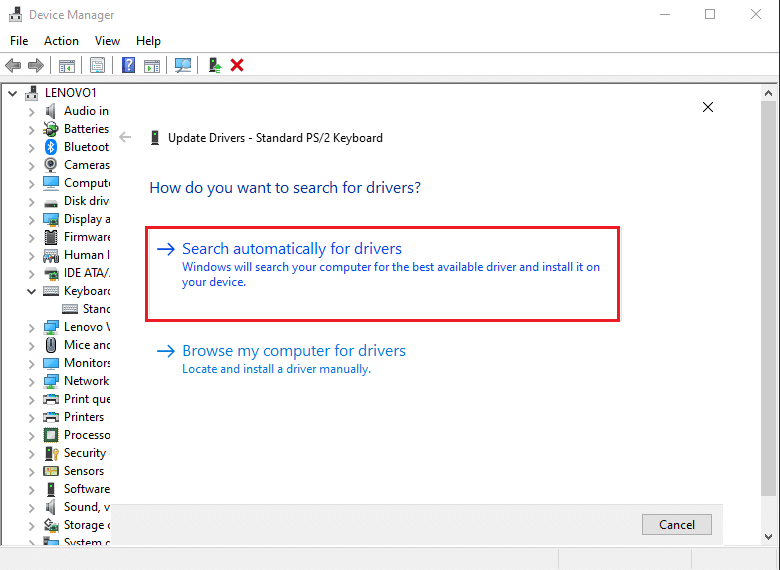Select the Keyboards category icon
780x570 pixels.
point(51,291)
